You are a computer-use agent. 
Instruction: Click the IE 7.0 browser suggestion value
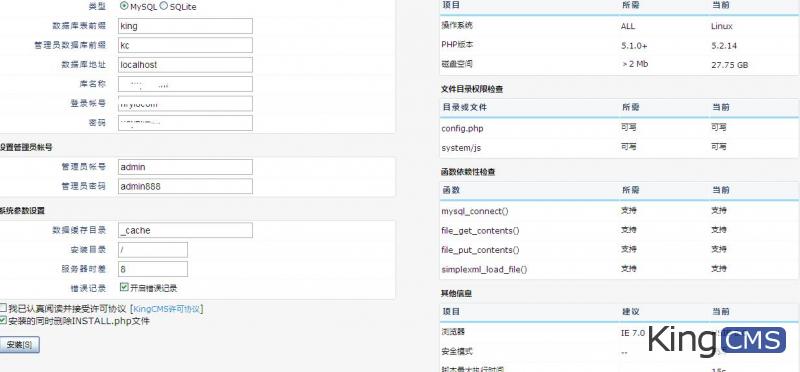(633, 333)
